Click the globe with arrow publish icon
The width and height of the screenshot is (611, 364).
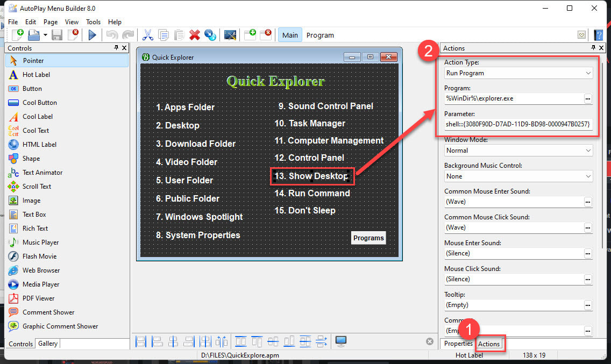[x=210, y=35]
